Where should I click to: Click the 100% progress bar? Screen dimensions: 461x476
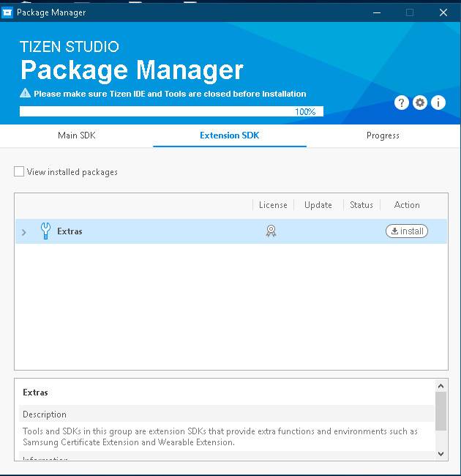click(171, 111)
